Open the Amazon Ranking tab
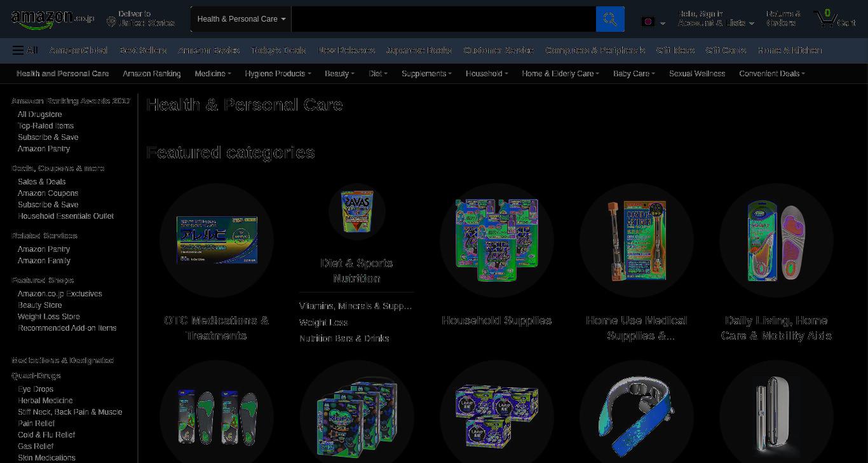Screen dimensions: 868x463 coord(152,74)
